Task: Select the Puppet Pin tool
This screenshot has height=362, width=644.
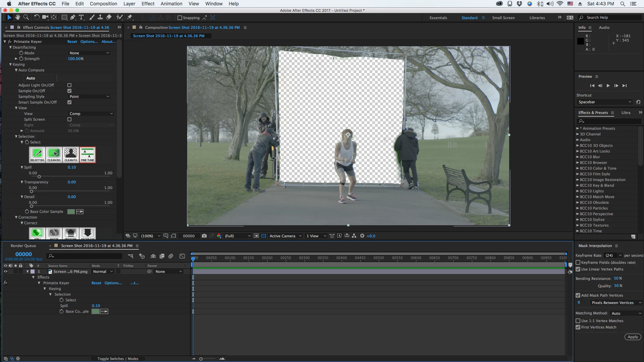Action: coord(130,17)
